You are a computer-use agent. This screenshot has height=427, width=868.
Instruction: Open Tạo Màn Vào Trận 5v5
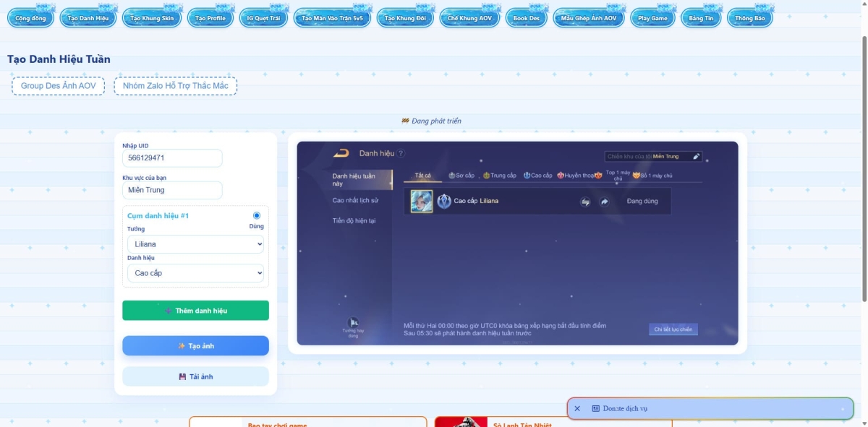pyautogui.click(x=333, y=18)
